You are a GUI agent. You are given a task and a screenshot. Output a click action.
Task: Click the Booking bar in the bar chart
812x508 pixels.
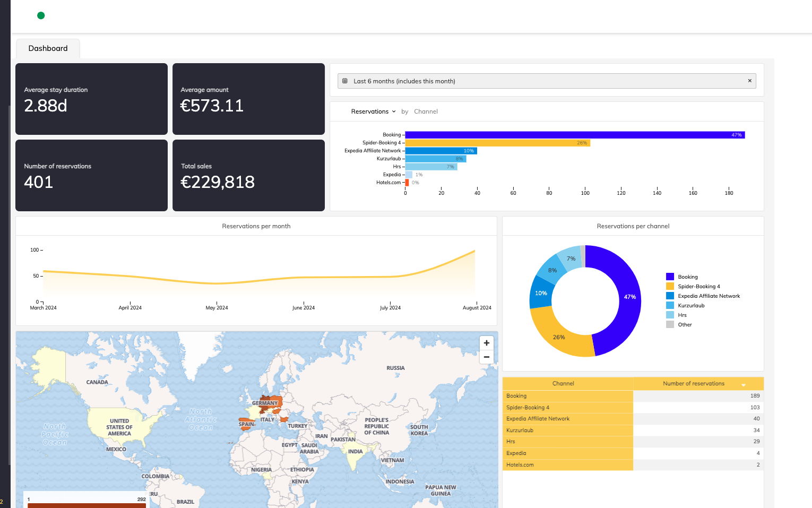click(x=574, y=135)
